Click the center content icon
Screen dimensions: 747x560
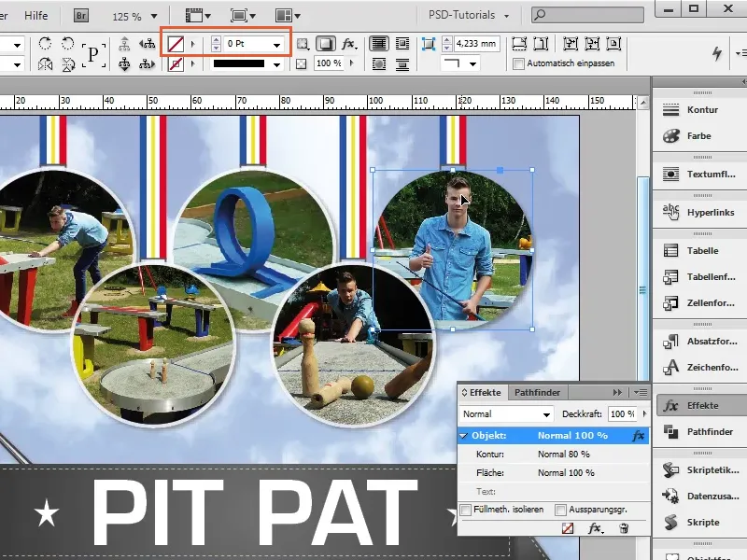(x=613, y=44)
